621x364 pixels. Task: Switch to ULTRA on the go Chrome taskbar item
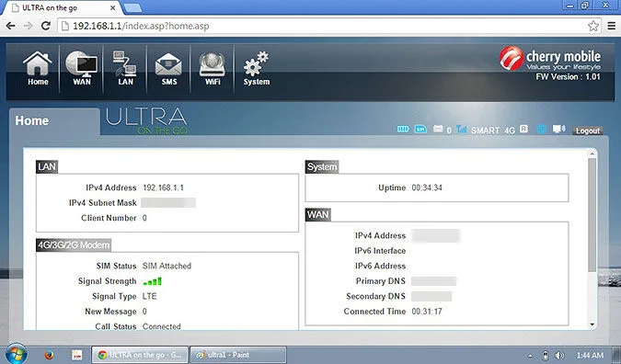coord(140,355)
